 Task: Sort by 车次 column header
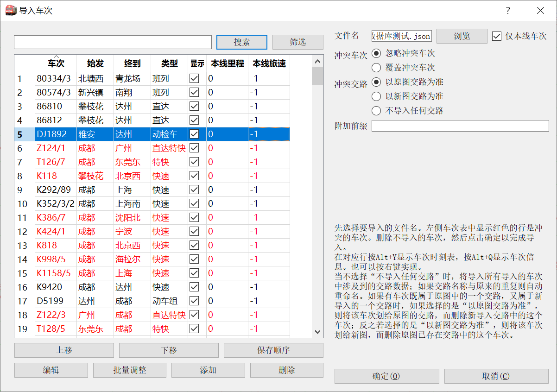pyautogui.click(x=56, y=63)
